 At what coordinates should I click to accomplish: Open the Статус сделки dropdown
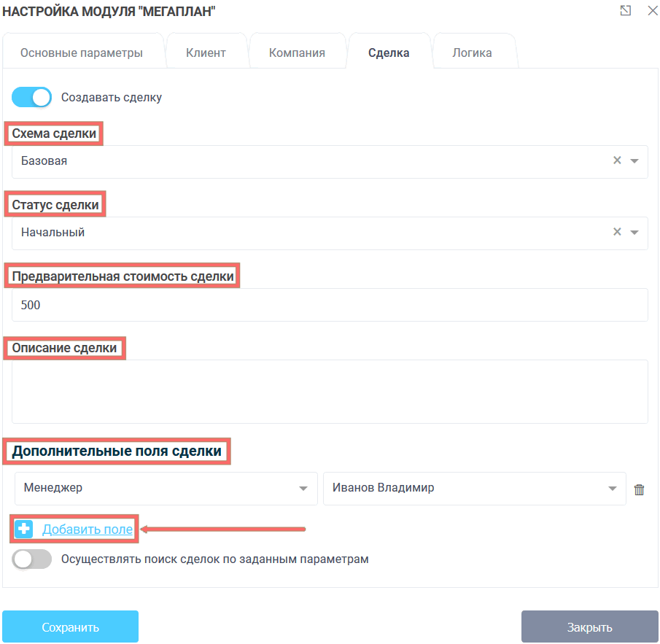coord(634,233)
